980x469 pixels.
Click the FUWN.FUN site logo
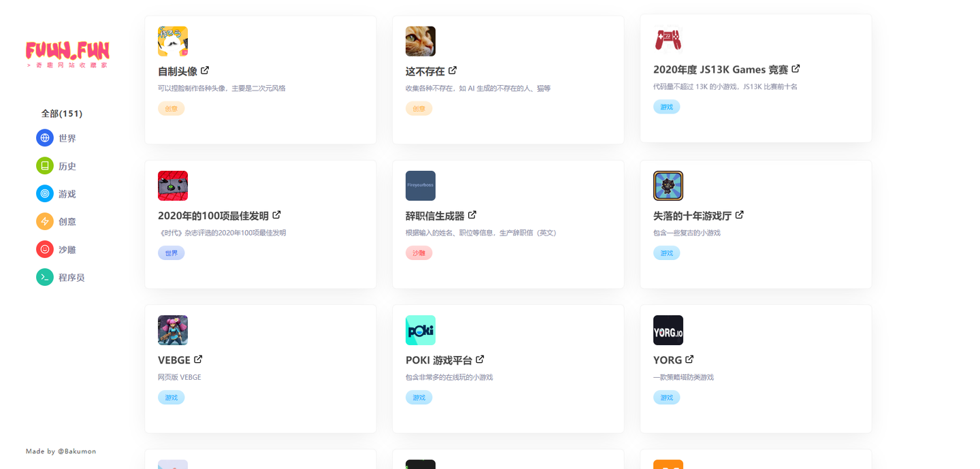[x=67, y=54]
